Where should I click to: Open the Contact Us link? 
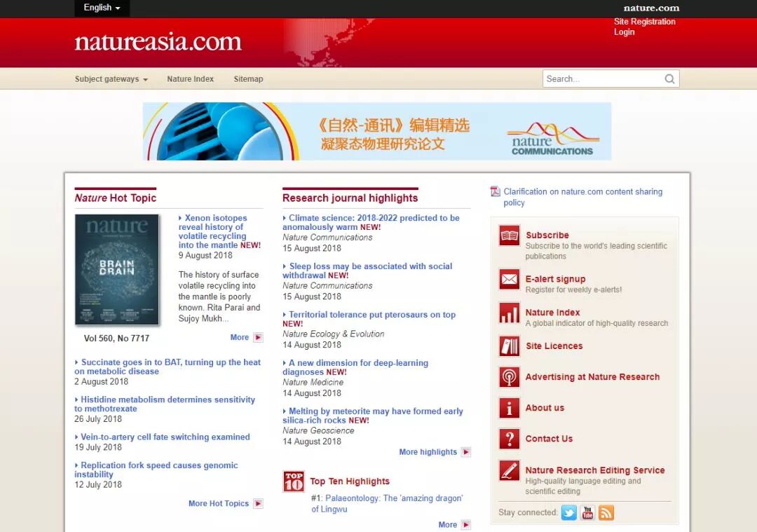pyautogui.click(x=549, y=439)
